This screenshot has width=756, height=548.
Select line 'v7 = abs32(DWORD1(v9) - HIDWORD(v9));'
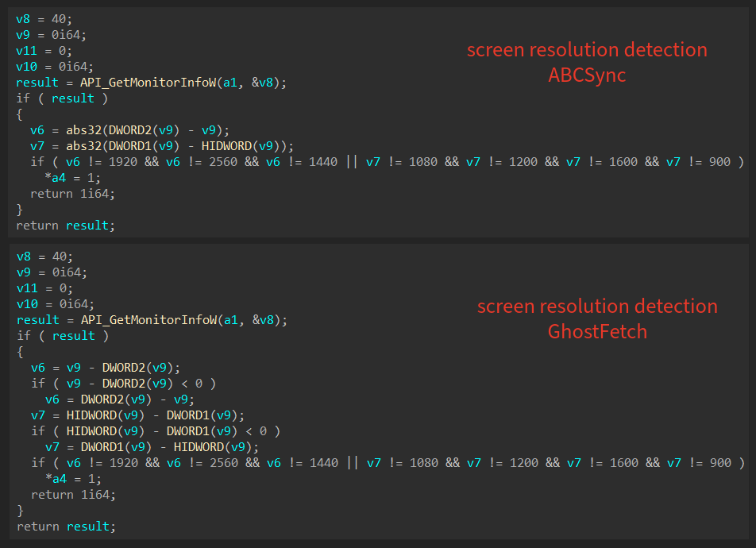coord(161,146)
